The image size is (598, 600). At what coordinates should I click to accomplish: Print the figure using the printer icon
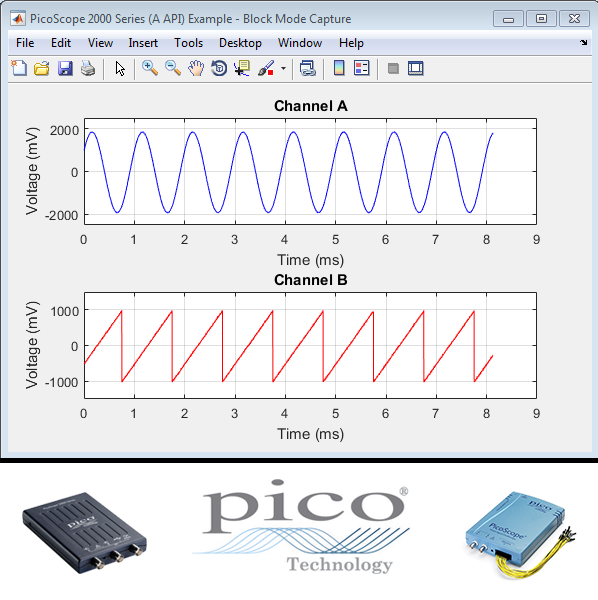pyautogui.click(x=88, y=69)
